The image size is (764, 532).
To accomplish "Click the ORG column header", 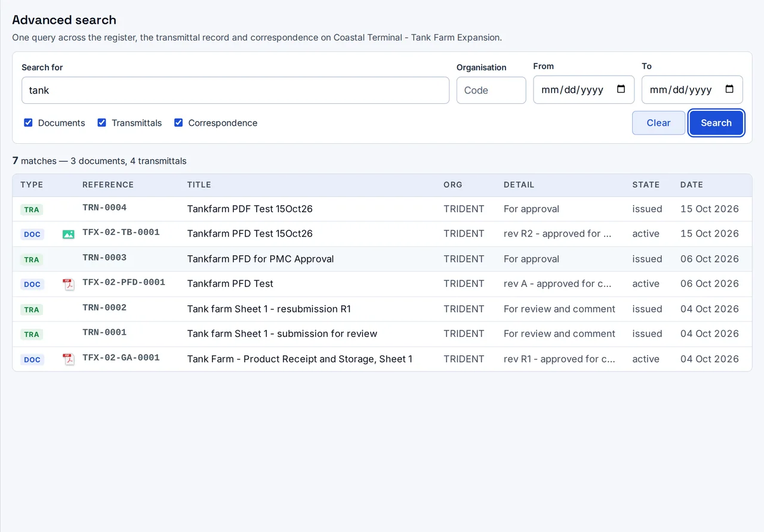I will (x=453, y=185).
